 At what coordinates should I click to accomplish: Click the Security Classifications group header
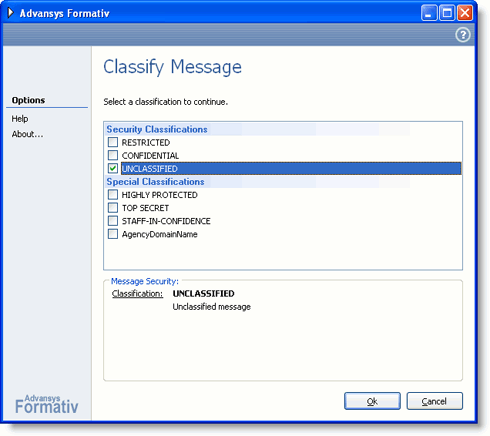(x=157, y=129)
